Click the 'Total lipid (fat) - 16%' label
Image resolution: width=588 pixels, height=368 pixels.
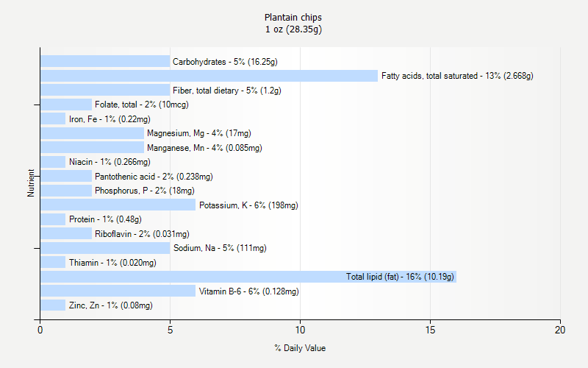click(400, 277)
